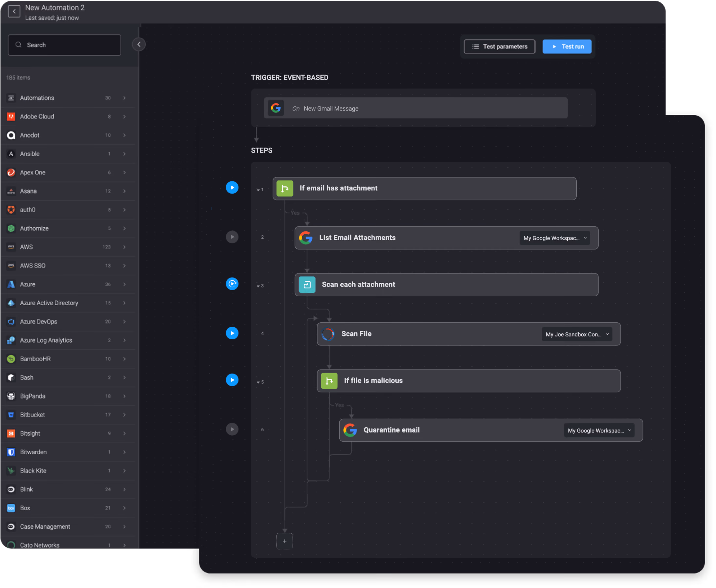Open the New Gmail Message trigger
The height and width of the screenshot is (588, 716).
[x=416, y=108]
